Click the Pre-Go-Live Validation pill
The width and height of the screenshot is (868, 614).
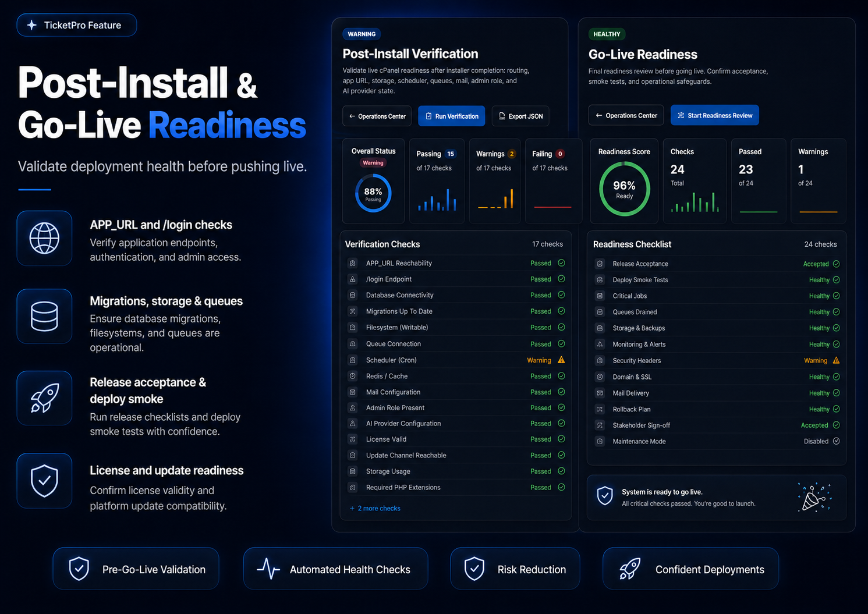[136, 569]
